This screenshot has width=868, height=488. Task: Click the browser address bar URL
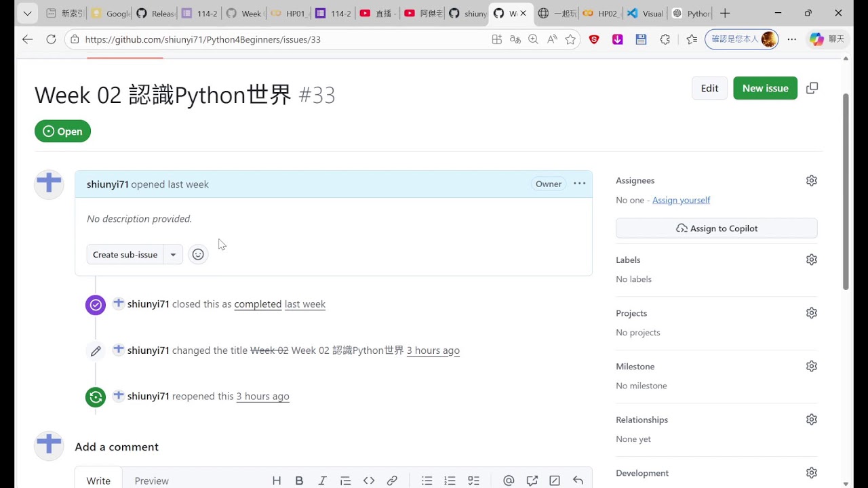(203, 39)
